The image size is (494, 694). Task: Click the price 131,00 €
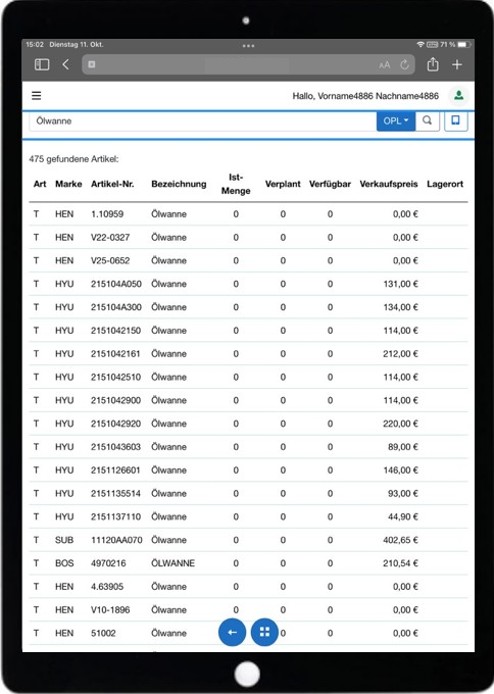pyautogui.click(x=401, y=284)
